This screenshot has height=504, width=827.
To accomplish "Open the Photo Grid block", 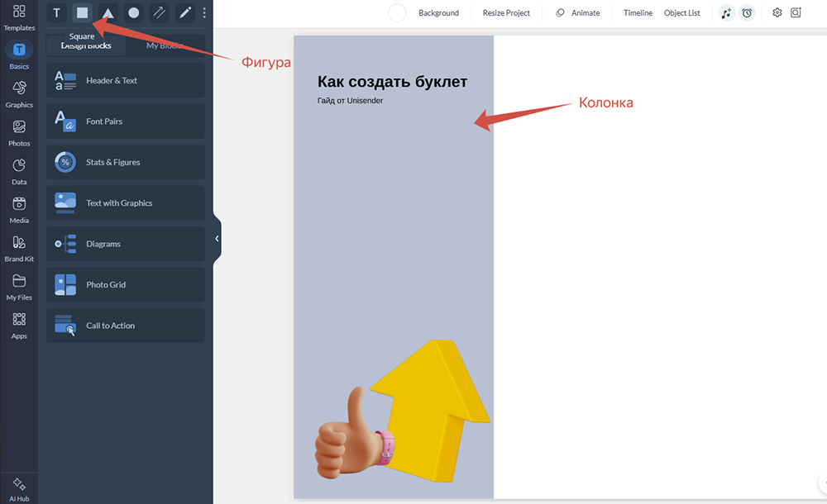I will (126, 285).
